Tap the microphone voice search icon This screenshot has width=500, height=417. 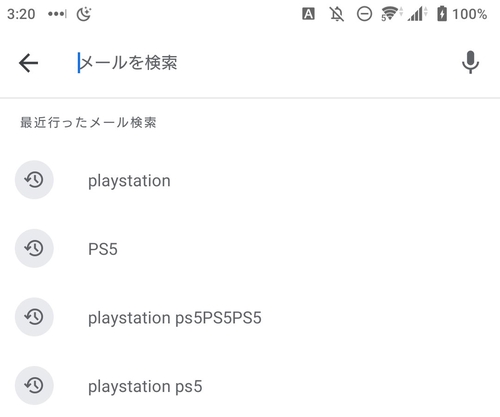click(470, 62)
